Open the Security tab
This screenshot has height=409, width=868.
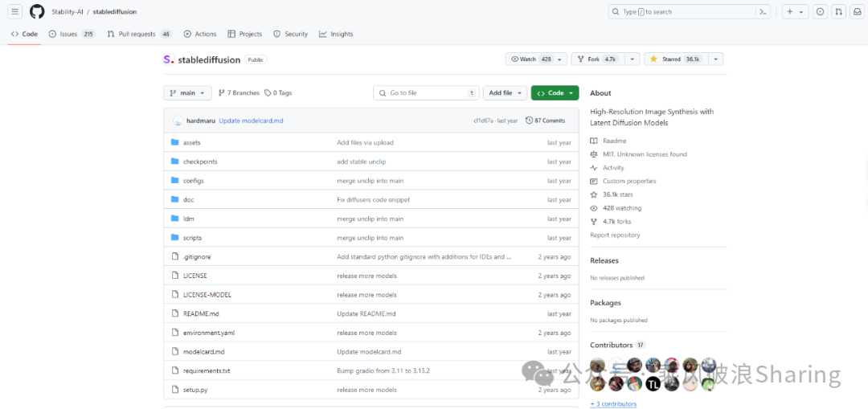[x=290, y=34]
